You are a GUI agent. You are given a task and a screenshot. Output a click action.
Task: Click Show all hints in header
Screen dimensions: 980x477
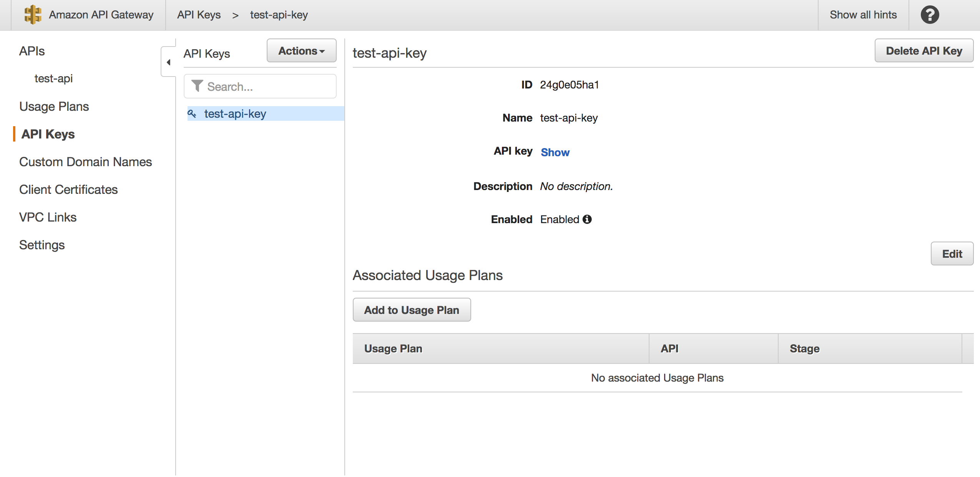pos(863,15)
